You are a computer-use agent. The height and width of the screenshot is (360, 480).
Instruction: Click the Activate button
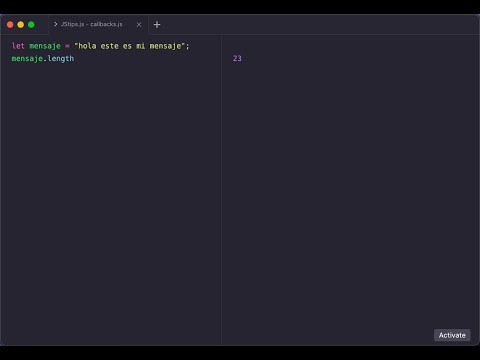452,335
